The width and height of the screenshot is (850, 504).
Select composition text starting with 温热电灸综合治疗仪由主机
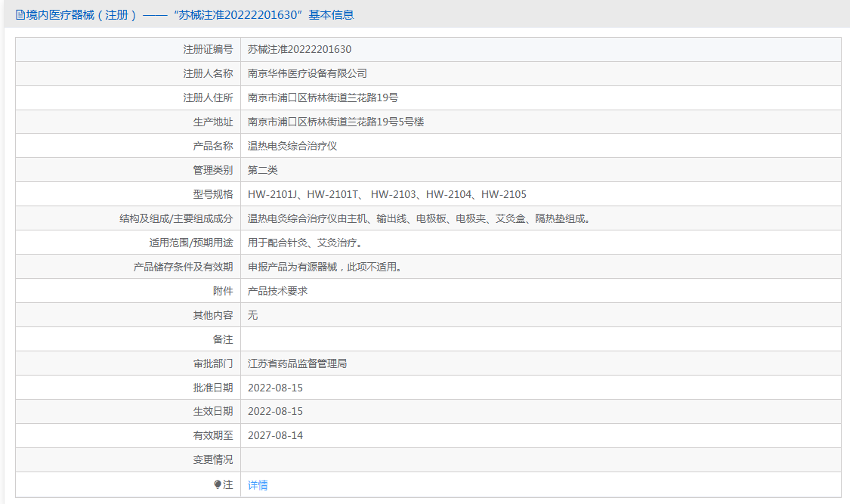[419, 218]
